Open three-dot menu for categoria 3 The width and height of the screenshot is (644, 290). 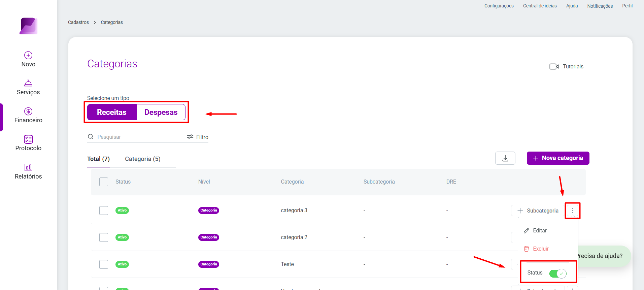(x=572, y=211)
